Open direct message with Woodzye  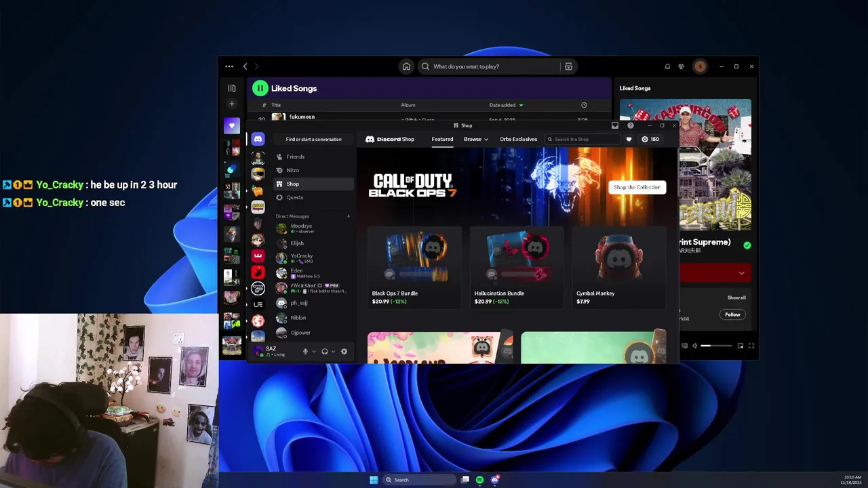[314, 228]
